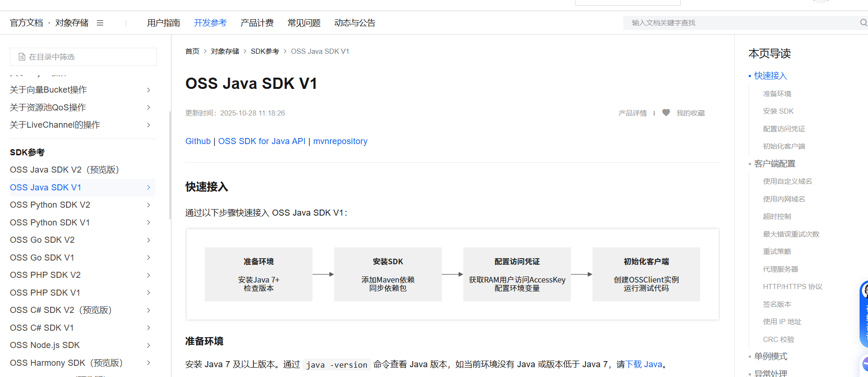Select OSS Java SDK V1 in sidebar

pos(45,188)
